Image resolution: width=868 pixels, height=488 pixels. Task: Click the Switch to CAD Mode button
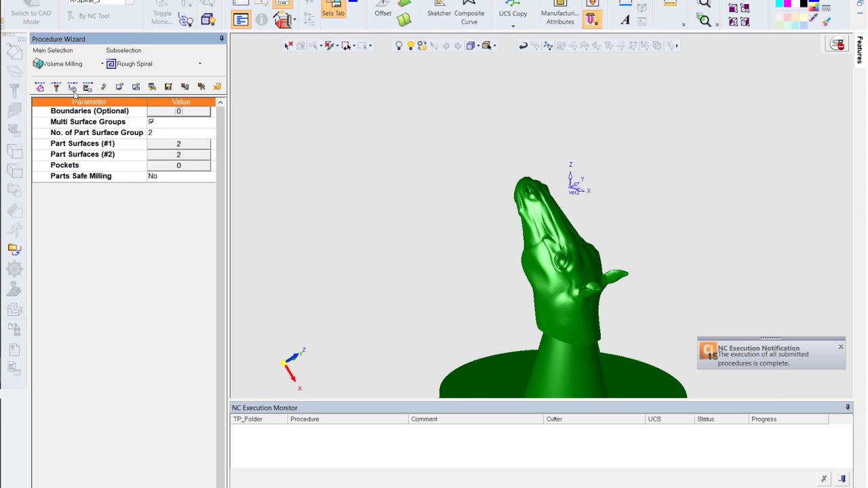(31, 12)
